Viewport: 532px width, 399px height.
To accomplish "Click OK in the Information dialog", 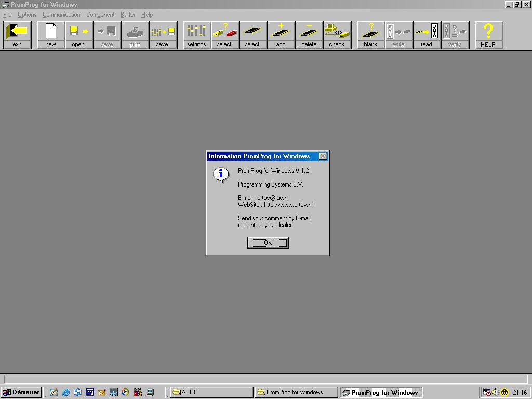I will coord(268,243).
